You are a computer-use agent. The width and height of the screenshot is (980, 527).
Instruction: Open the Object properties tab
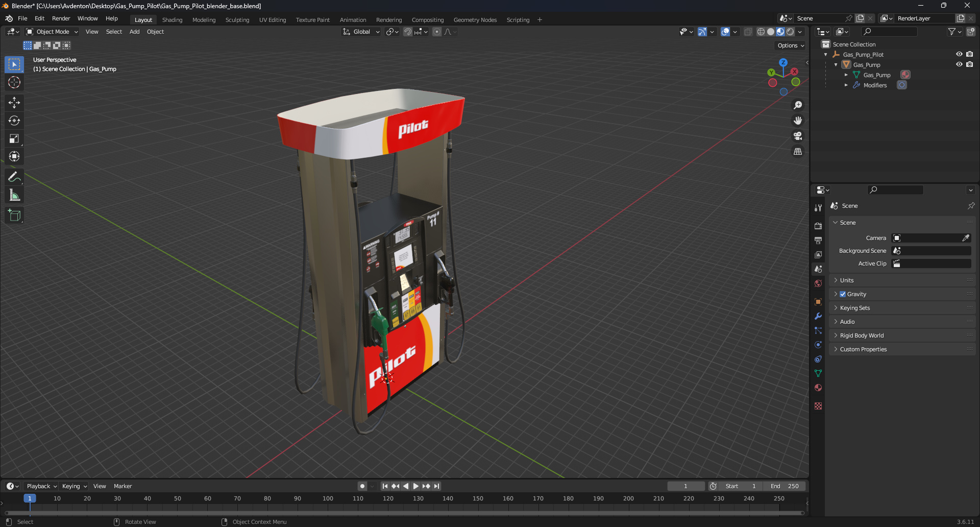[818, 302]
